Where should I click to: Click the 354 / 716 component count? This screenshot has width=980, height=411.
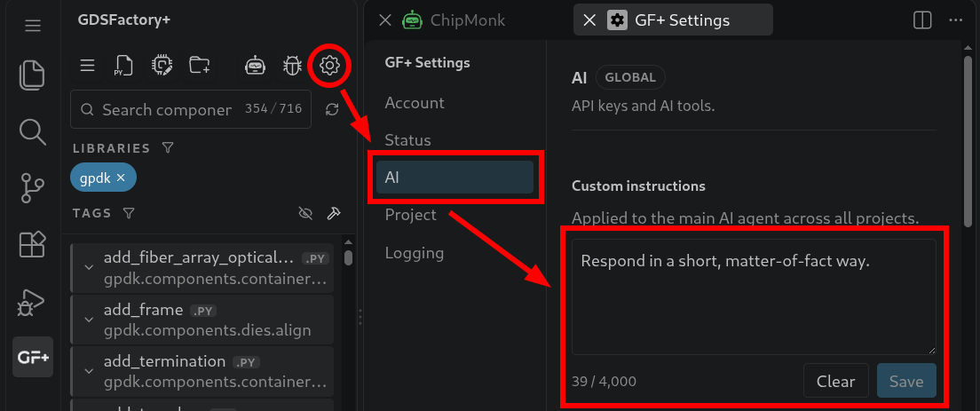tap(273, 109)
